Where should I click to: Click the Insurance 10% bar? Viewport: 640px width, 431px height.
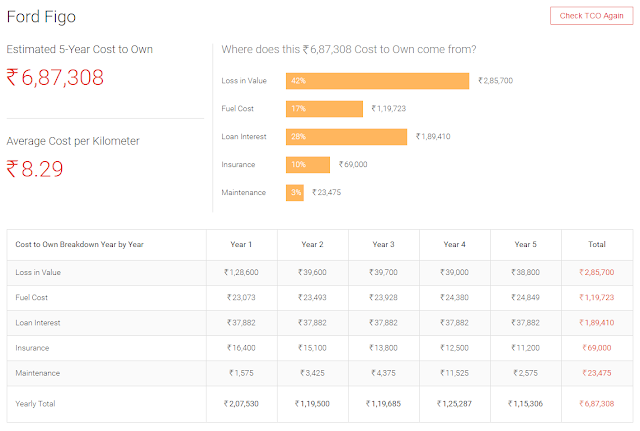pos(307,164)
